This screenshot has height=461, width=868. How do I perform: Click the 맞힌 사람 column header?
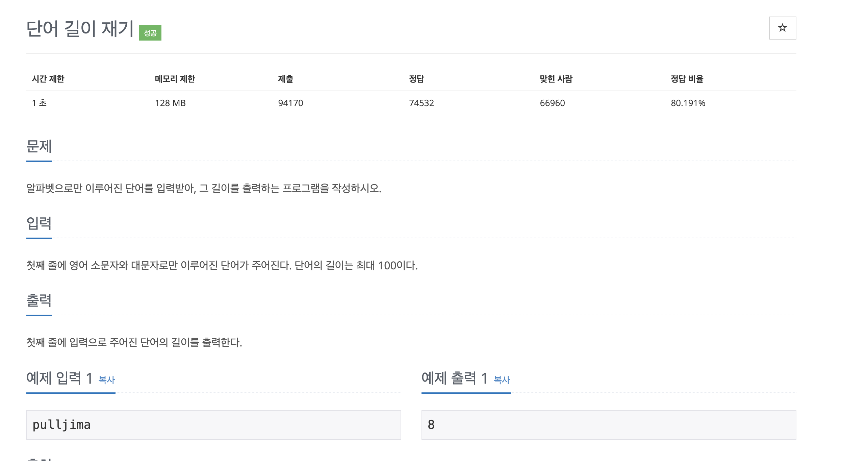click(x=556, y=79)
